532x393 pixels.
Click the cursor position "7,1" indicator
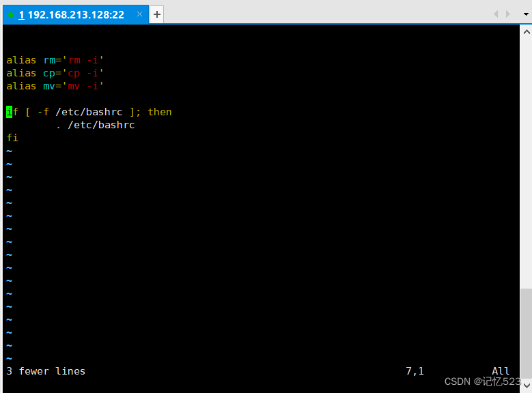[415, 371]
